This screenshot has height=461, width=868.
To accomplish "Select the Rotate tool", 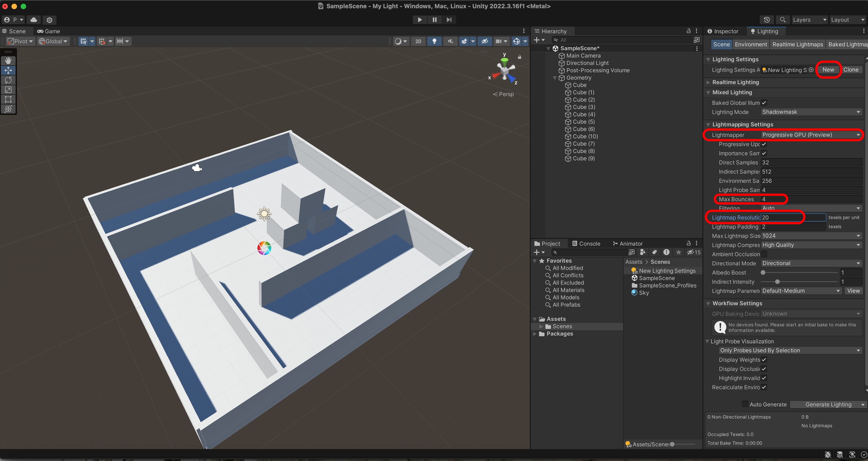I will pos(8,80).
